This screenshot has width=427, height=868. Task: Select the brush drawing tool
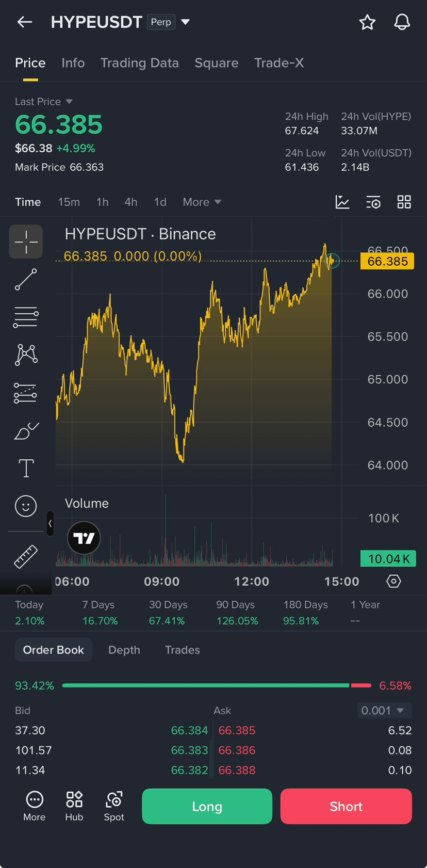[x=26, y=431]
